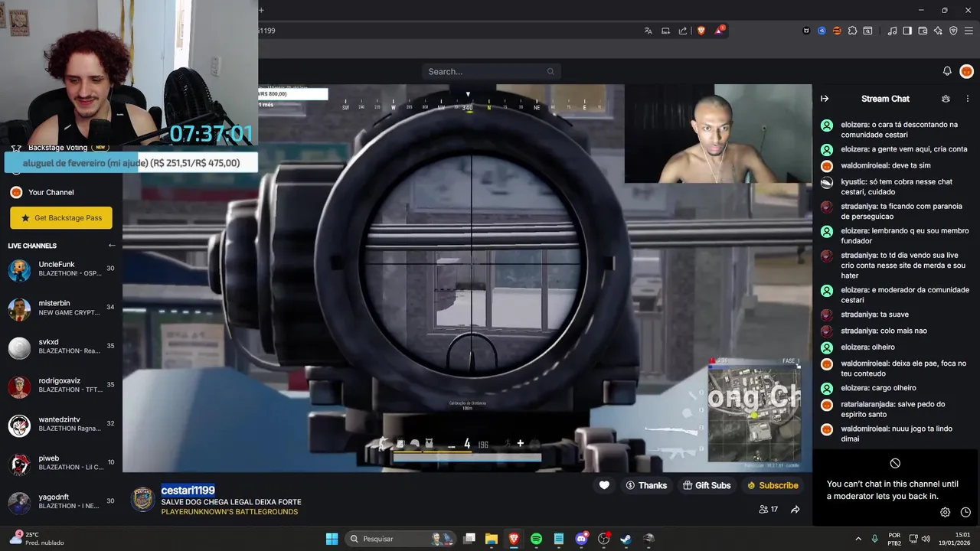The width and height of the screenshot is (980, 551).
Task: Open the black cat extension icon
Action: [x=806, y=31]
